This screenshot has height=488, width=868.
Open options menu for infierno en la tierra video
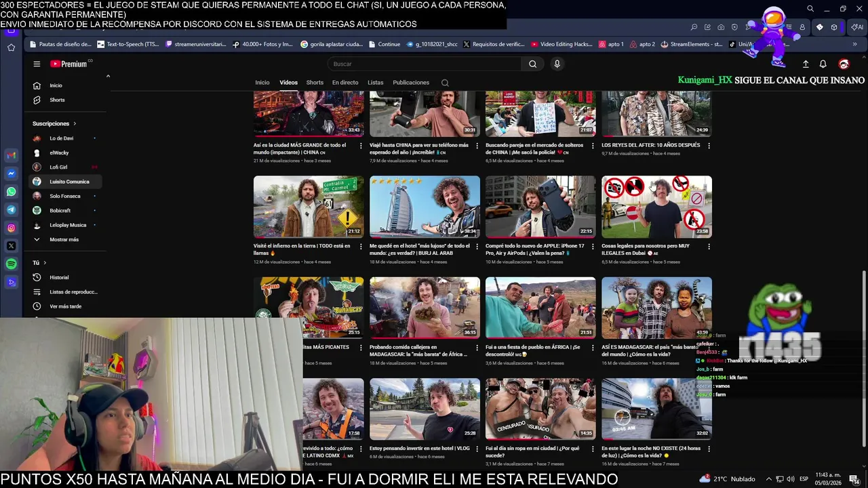[x=361, y=246]
